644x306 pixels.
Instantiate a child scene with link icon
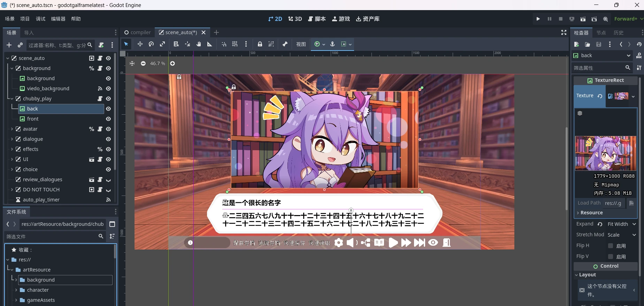[20, 45]
